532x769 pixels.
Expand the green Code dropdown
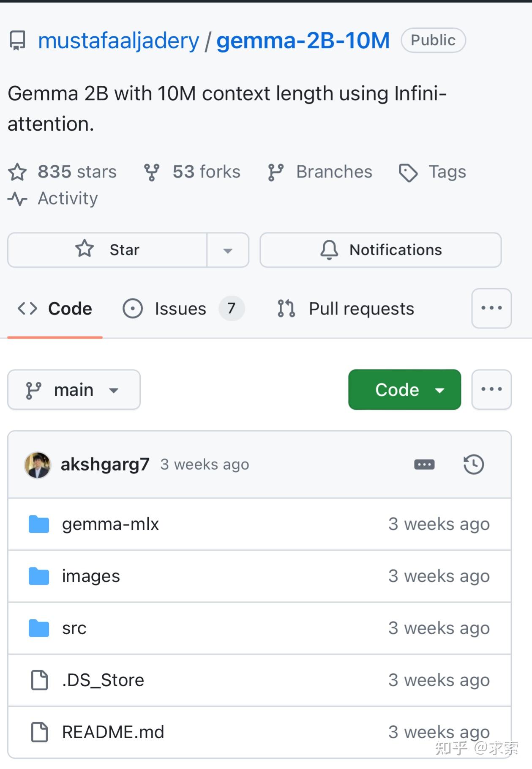(x=404, y=390)
